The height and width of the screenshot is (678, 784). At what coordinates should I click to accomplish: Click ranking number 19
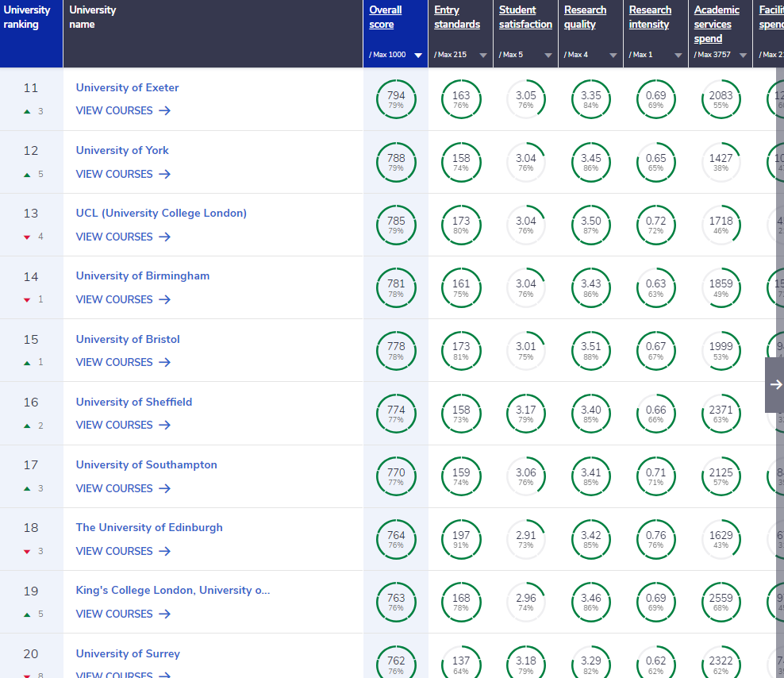pos(31,591)
